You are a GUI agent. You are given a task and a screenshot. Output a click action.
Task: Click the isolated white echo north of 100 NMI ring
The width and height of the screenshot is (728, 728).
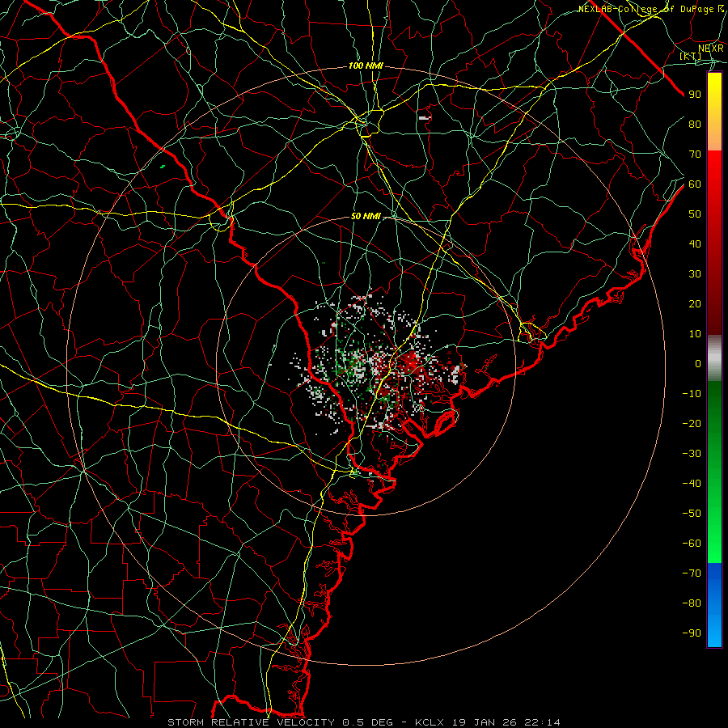[x=425, y=118]
